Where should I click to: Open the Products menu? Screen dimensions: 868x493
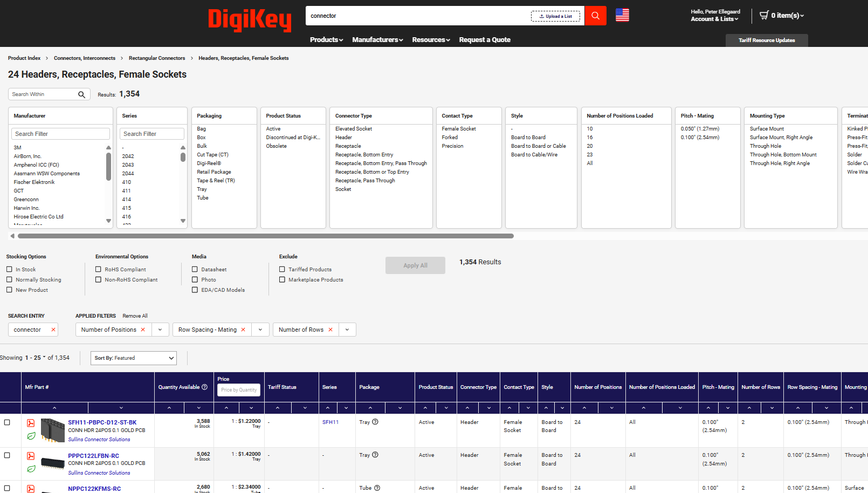click(326, 40)
